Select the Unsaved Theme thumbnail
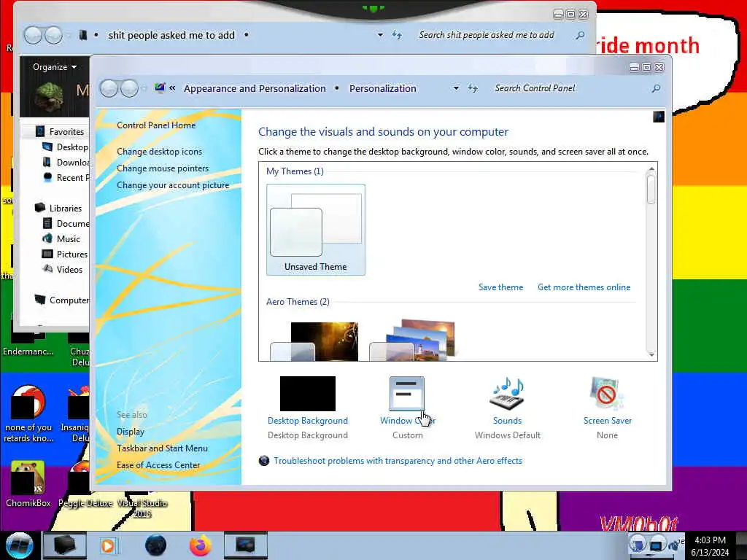This screenshot has width=747, height=560. coord(316,230)
